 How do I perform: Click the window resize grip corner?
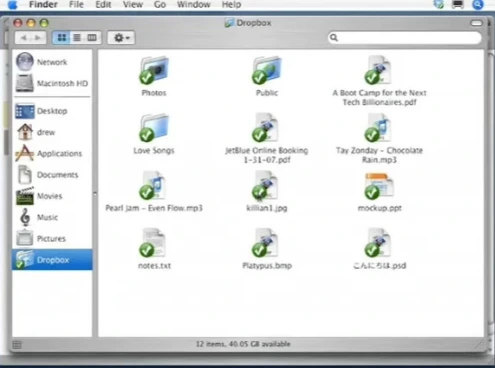click(480, 344)
